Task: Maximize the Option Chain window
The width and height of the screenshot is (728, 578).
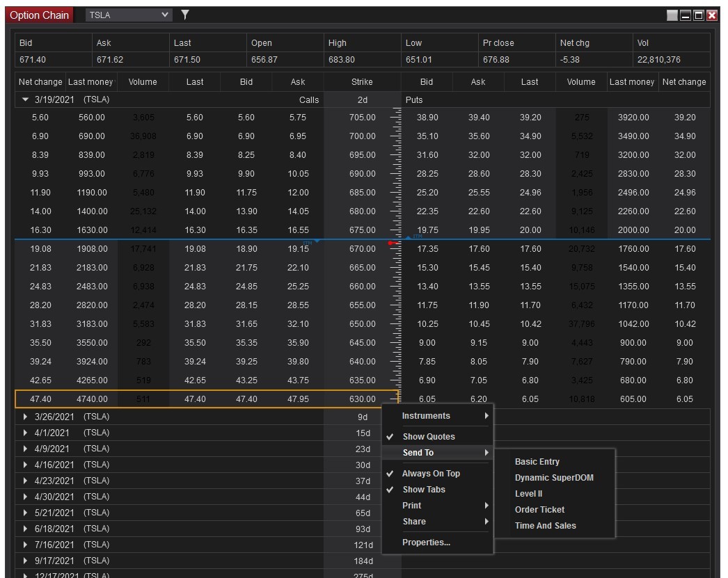Action: (x=699, y=15)
